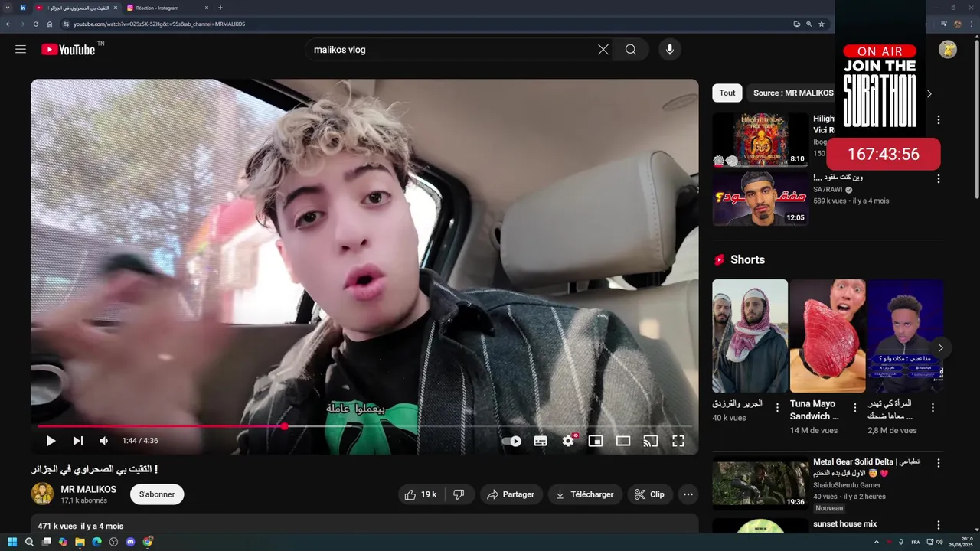
Task: Open the tab search dropdown
Action: click(x=7, y=8)
